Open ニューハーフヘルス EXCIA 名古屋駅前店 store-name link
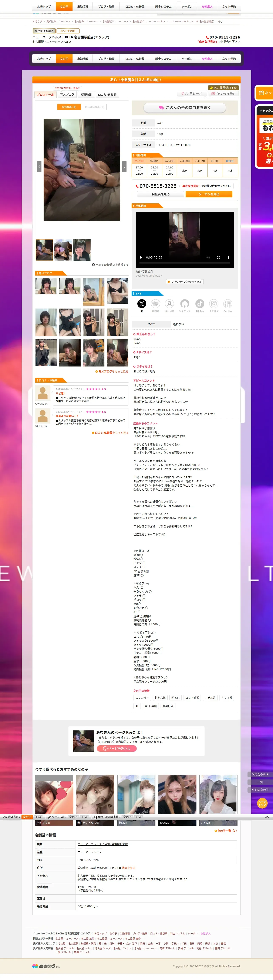273x980 pixels. pos(102,844)
